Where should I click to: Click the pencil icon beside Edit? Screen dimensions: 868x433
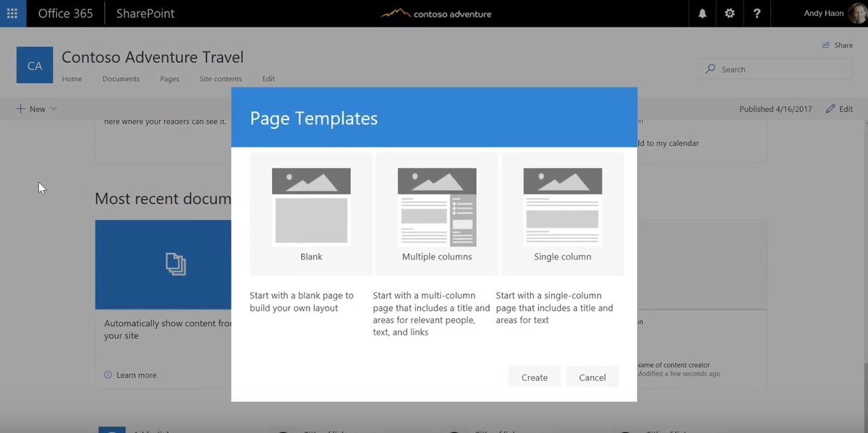pyautogui.click(x=830, y=108)
